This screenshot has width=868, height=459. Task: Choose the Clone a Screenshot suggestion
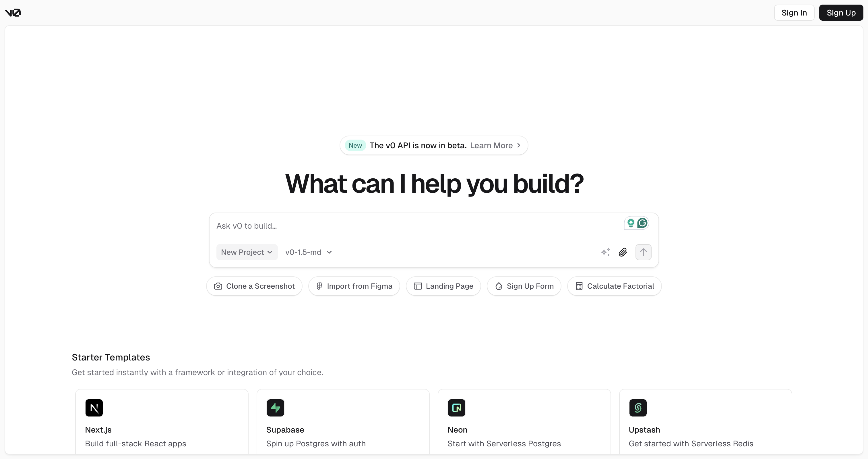point(254,286)
